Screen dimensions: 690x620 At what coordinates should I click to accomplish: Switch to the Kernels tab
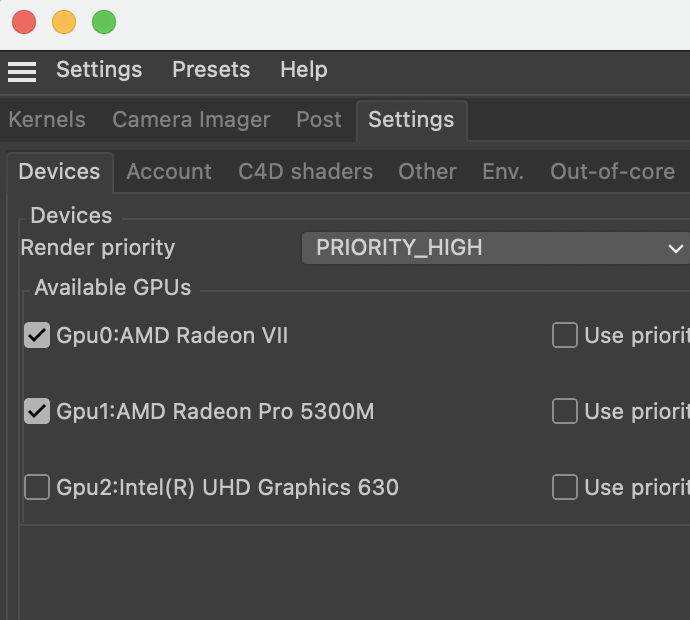tap(47, 120)
